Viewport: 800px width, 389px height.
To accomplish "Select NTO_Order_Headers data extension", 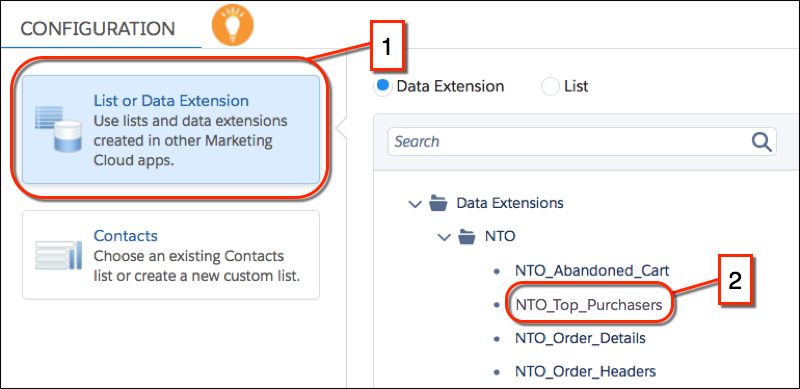I will coord(585,371).
